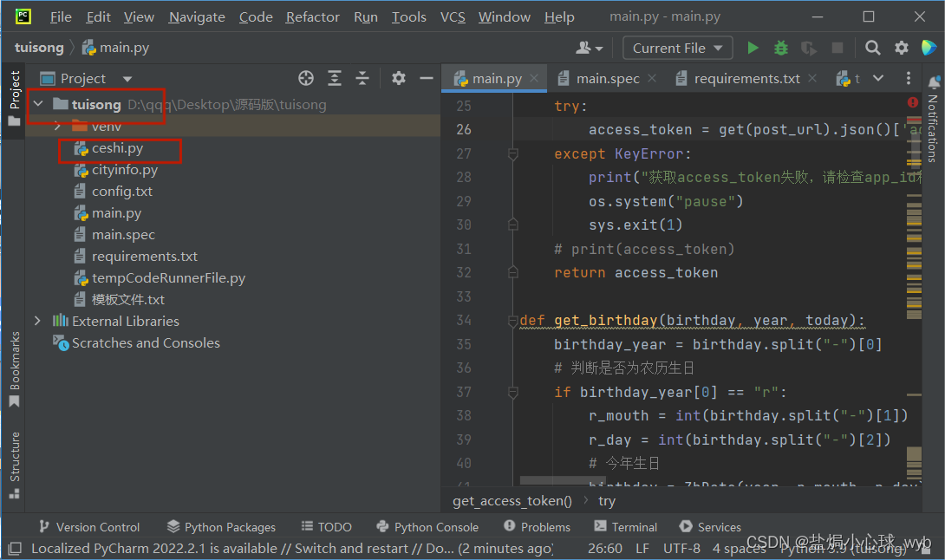945x560 pixels.
Task: Open the Tools menu
Action: tap(408, 16)
